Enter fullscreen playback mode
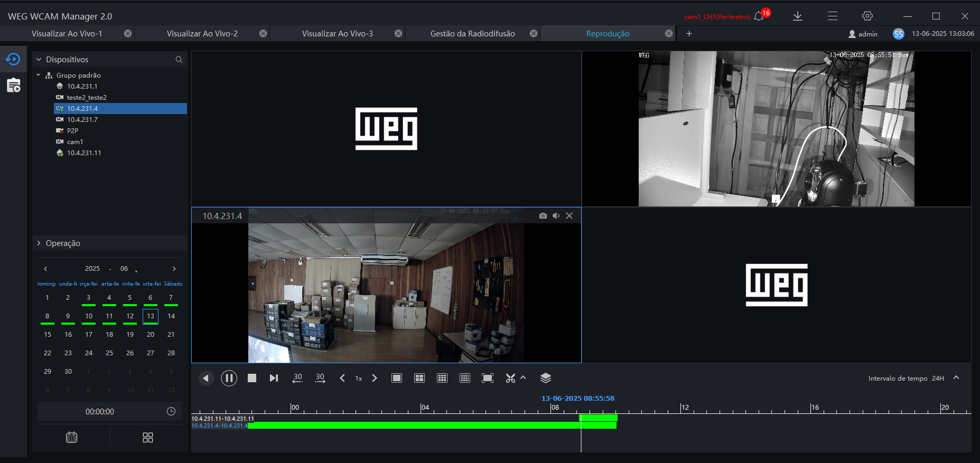This screenshot has width=980, height=463. pos(488,378)
